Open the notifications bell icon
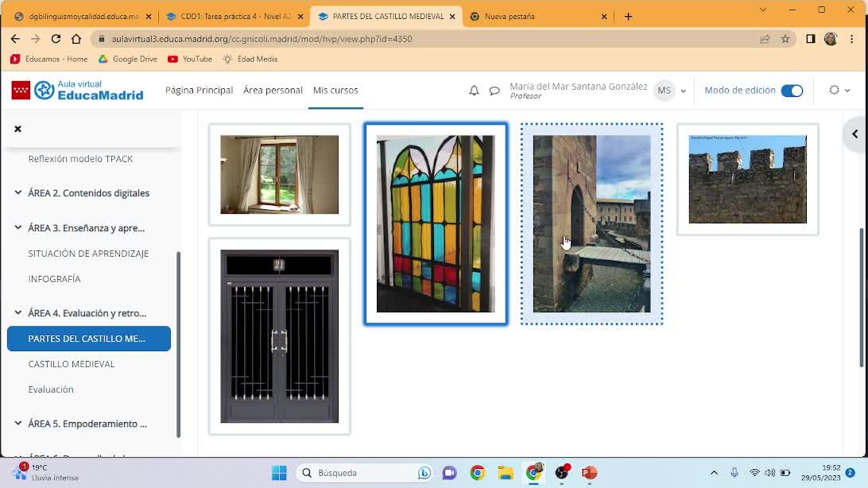868x488 pixels. [474, 90]
